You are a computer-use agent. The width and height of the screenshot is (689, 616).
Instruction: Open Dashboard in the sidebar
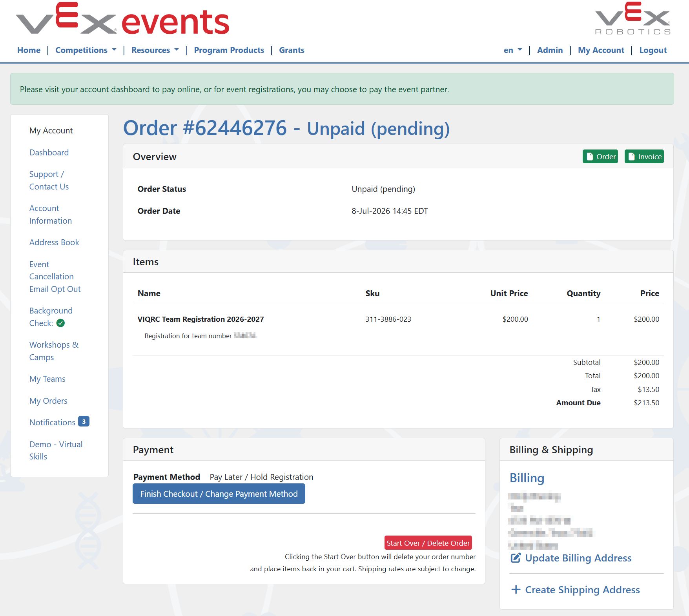click(49, 152)
